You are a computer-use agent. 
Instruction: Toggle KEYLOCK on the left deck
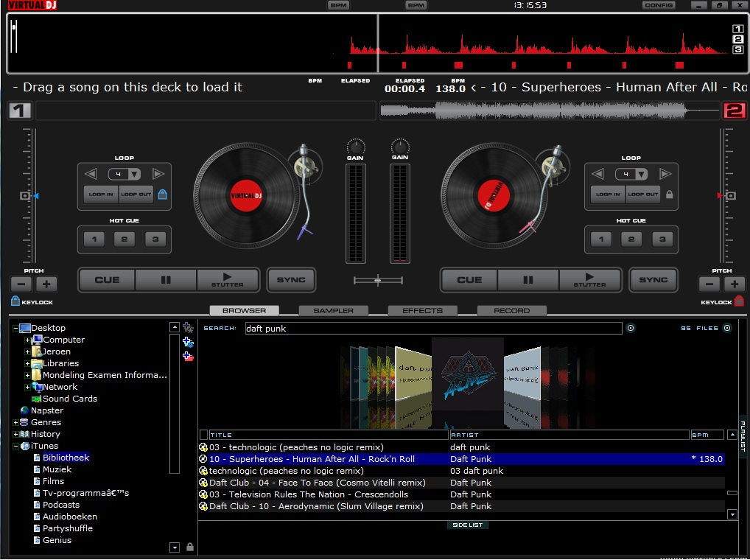click(x=15, y=301)
